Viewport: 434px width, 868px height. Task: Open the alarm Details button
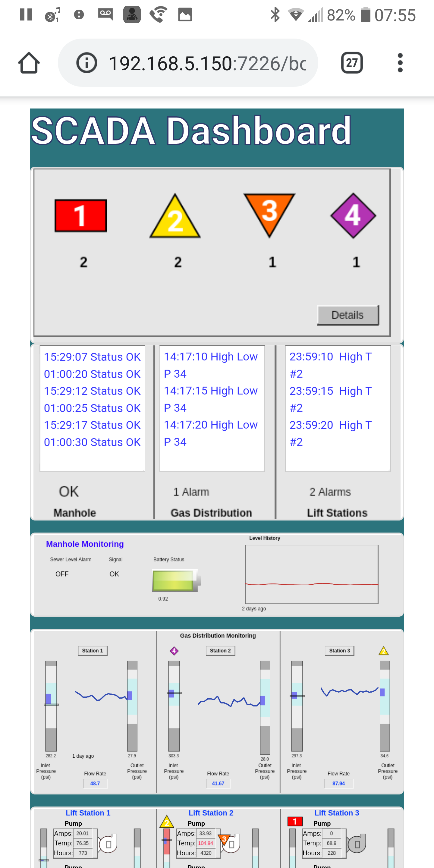click(348, 315)
